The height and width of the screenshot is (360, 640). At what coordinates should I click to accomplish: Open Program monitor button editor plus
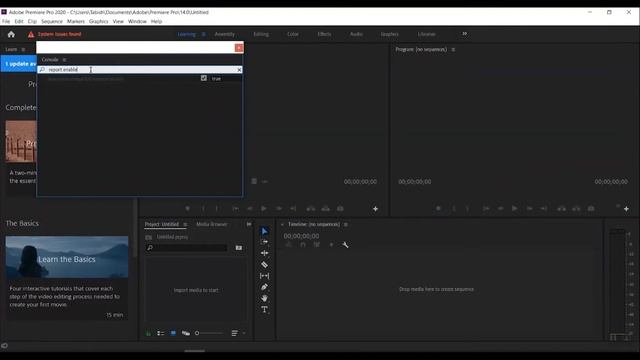[x=626, y=209]
